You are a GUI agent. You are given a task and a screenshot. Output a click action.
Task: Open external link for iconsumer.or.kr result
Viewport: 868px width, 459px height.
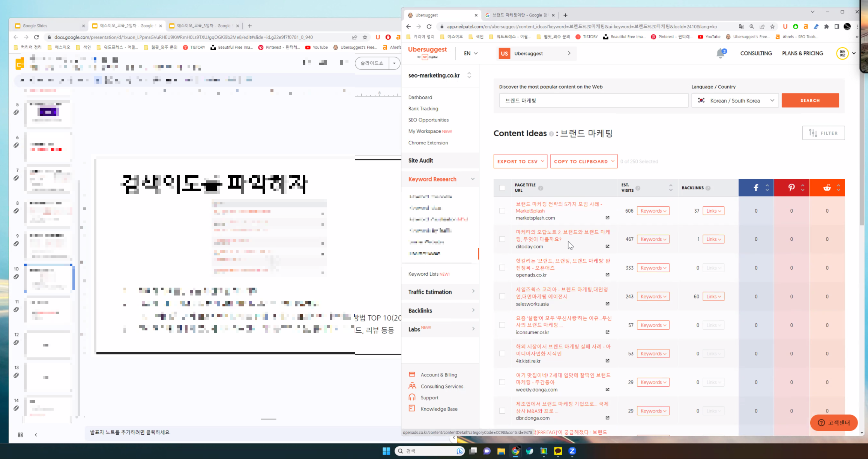(607, 332)
